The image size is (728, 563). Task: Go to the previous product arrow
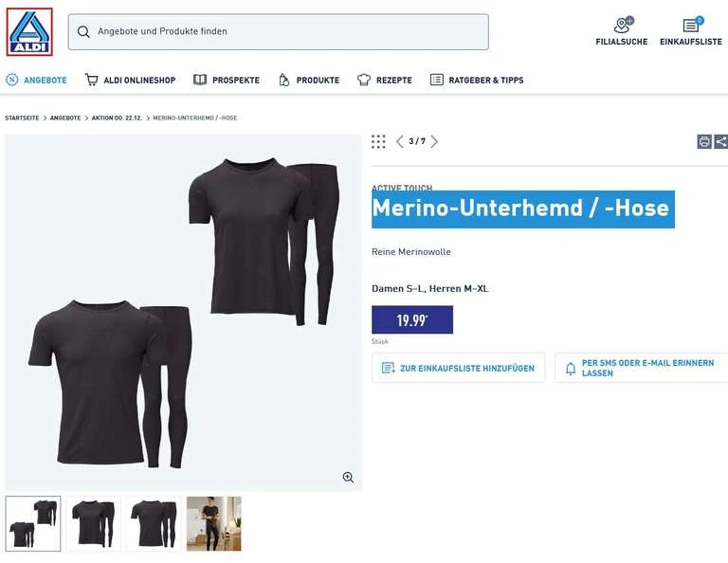[x=399, y=141]
